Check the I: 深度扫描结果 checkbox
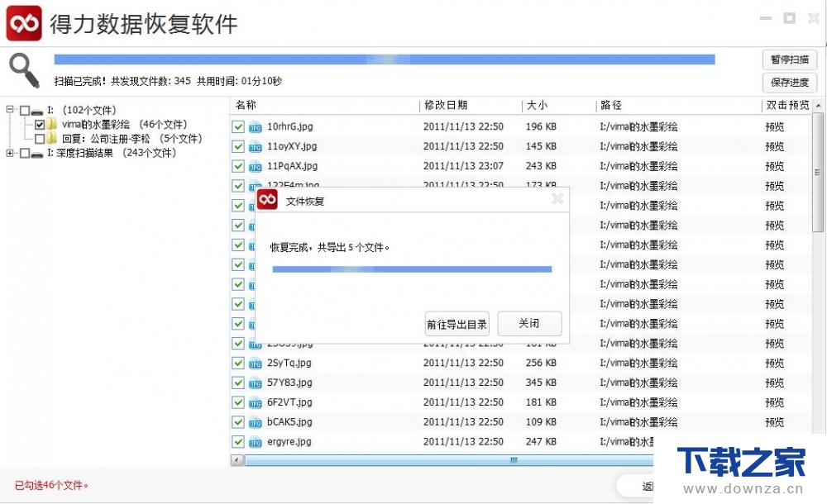The height and width of the screenshot is (504, 827). point(25,154)
